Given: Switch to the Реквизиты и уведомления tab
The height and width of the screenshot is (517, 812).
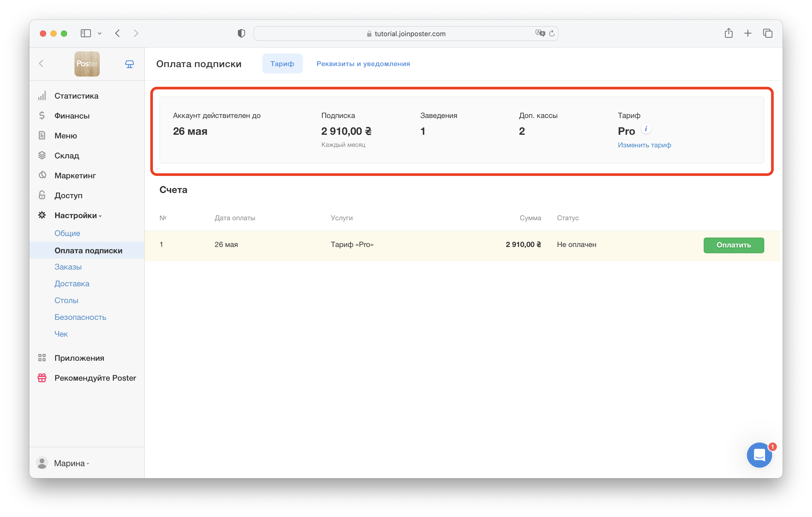Looking at the screenshot, I should 363,64.
